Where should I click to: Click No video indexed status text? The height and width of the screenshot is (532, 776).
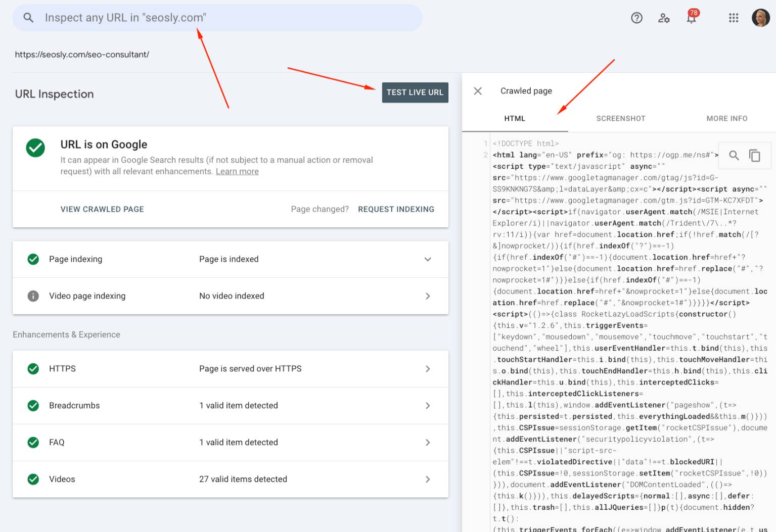[232, 296]
